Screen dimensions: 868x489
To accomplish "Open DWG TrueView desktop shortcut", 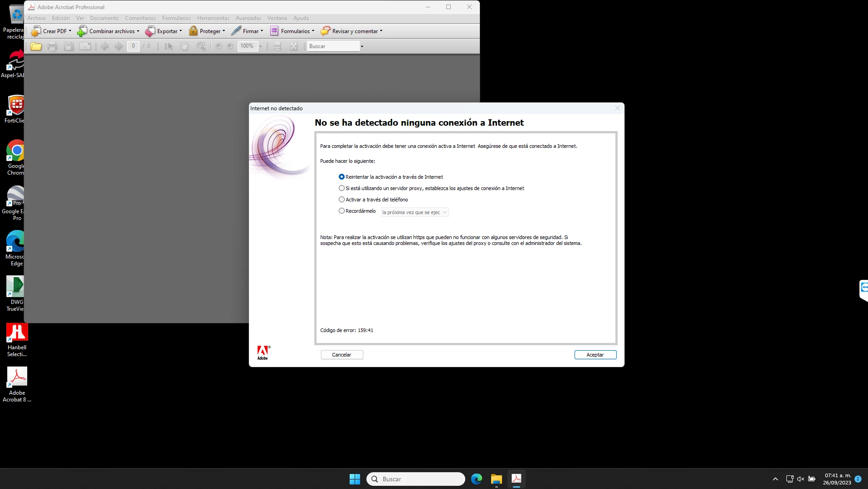I will 16,293.
